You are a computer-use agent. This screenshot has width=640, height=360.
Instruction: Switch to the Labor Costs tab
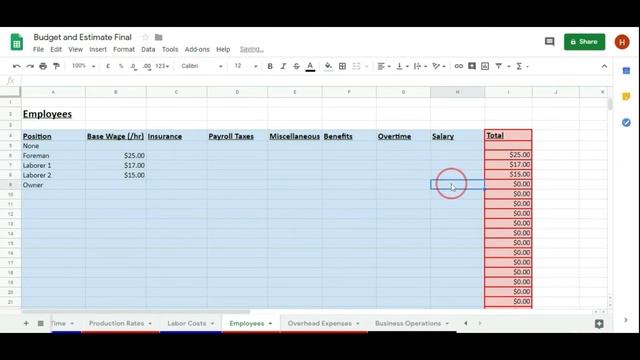pyautogui.click(x=187, y=323)
